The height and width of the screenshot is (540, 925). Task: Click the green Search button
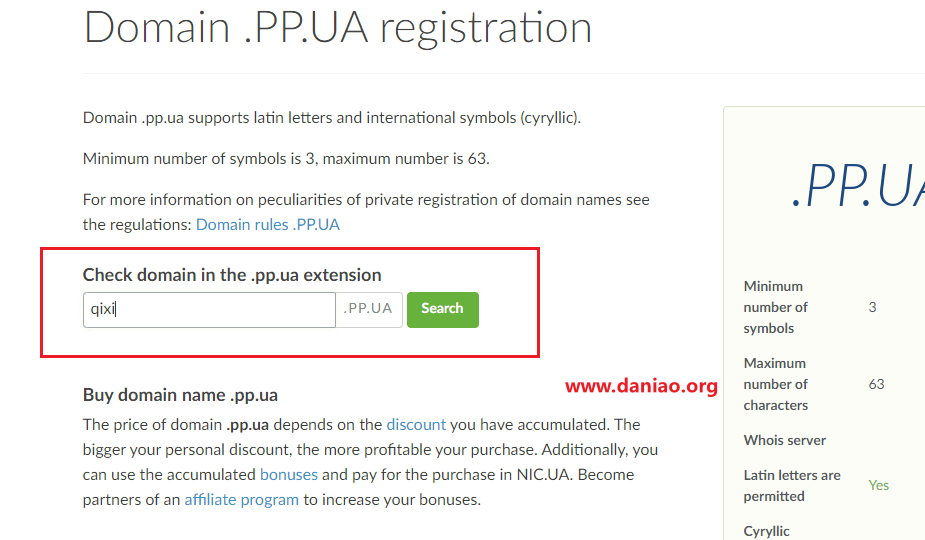[442, 309]
